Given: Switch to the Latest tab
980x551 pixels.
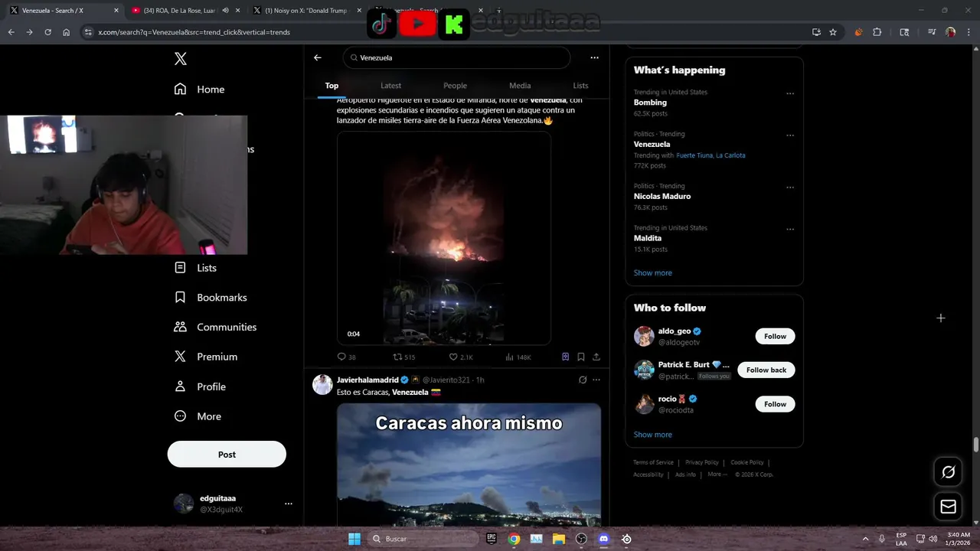Looking at the screenshot, I should pos(390,86).
